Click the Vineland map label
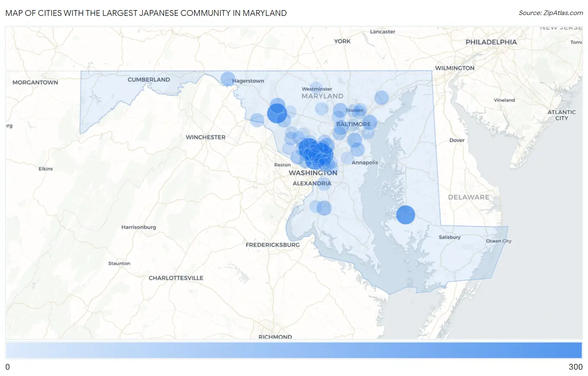Screen dimensions: 588x376 pos(504,100)
